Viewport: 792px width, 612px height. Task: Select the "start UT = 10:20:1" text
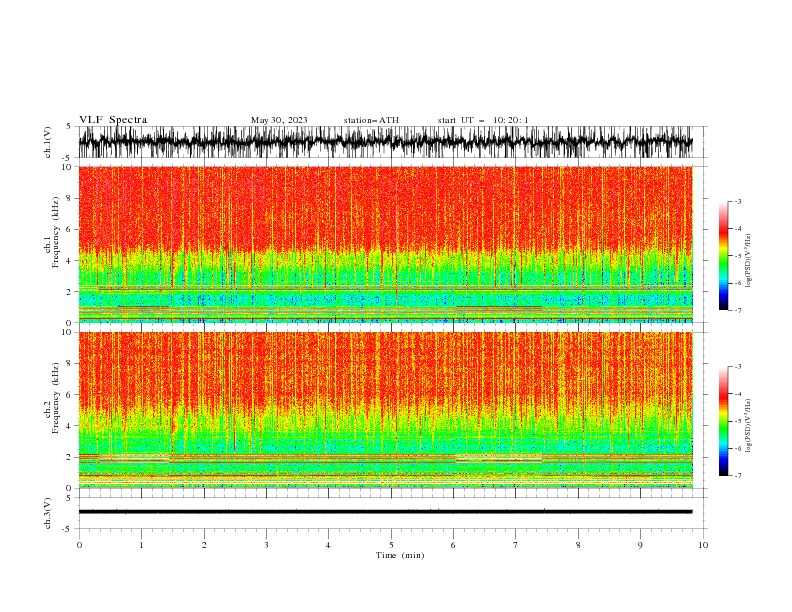[x=482, y=120]
